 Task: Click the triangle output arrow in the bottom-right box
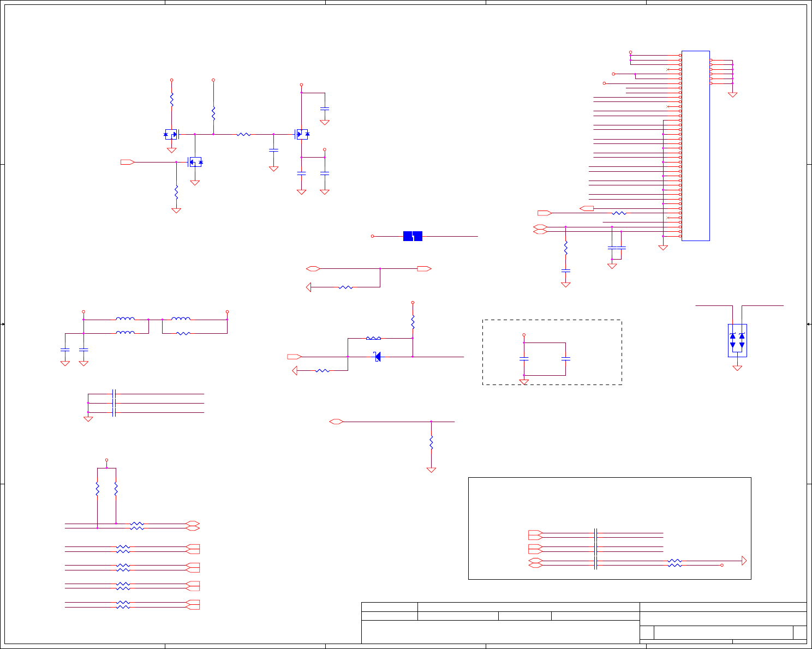pos(744,561)
